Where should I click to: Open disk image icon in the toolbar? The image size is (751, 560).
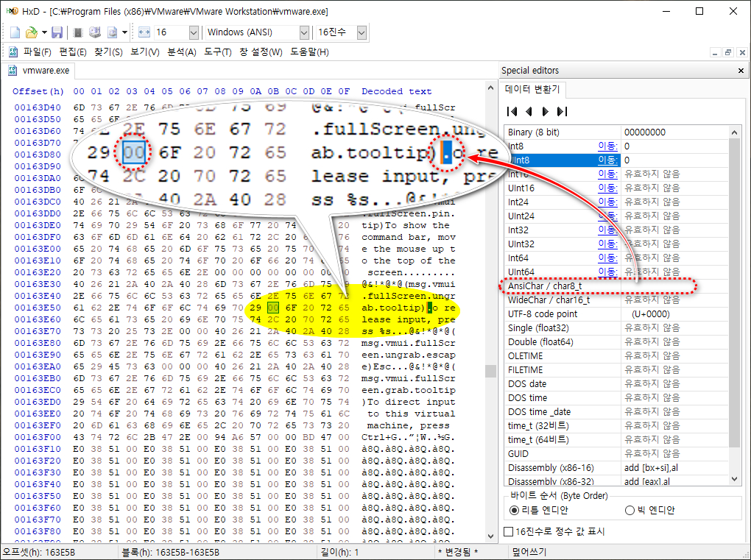112,32
